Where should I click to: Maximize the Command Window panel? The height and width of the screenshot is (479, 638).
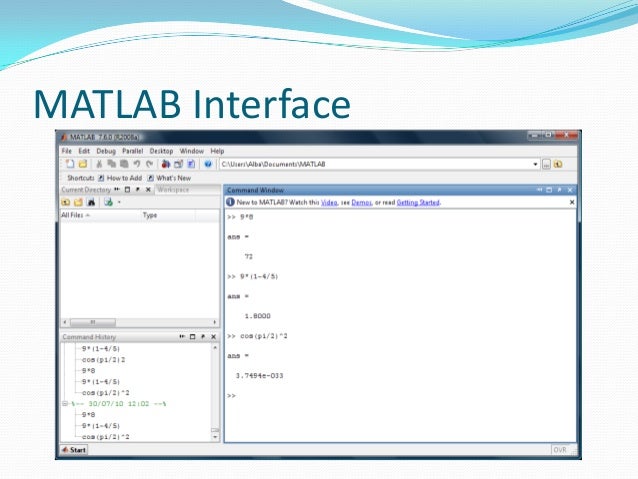pos(549,190)
